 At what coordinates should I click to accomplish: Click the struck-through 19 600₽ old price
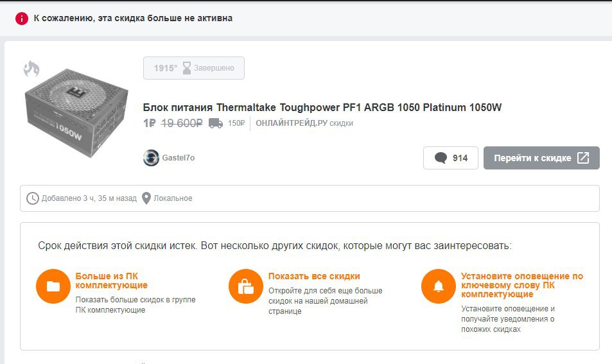tap(182, 123)
